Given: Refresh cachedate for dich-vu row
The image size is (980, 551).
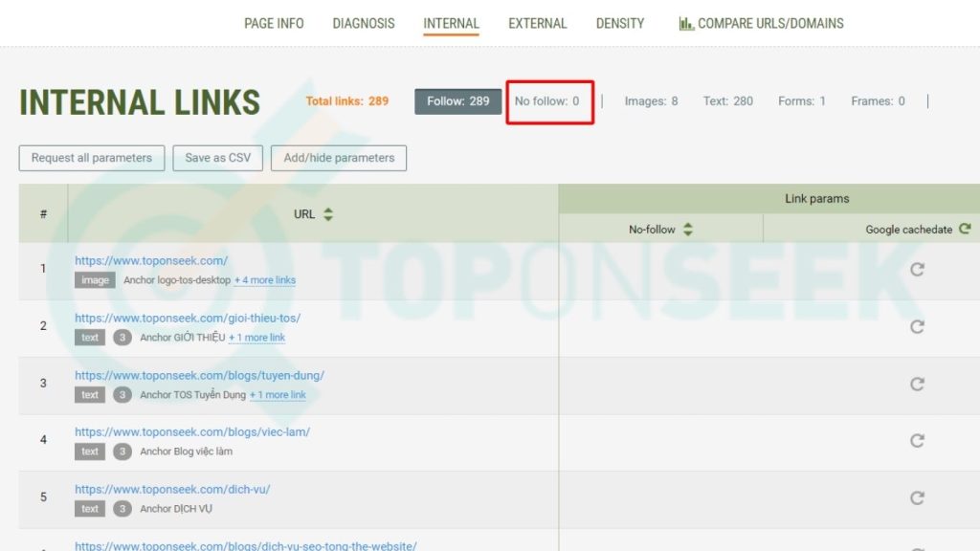Looking at the screenshot, I should pos(916,498).
